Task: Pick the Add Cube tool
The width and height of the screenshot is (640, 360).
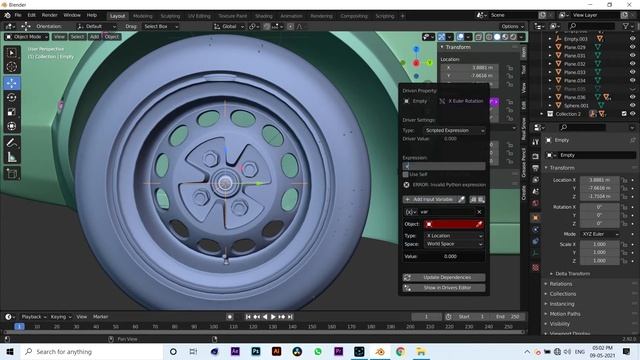Action: (11, 173)
